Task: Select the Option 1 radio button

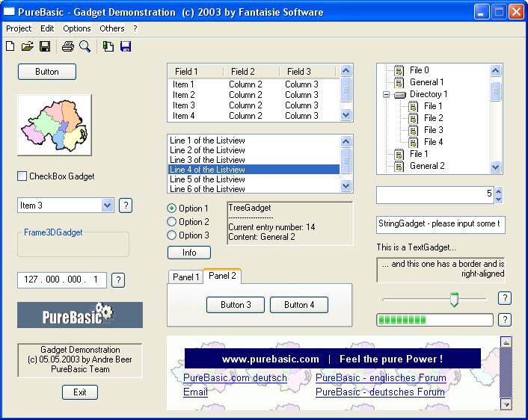Action: click(x=171, y=209)
